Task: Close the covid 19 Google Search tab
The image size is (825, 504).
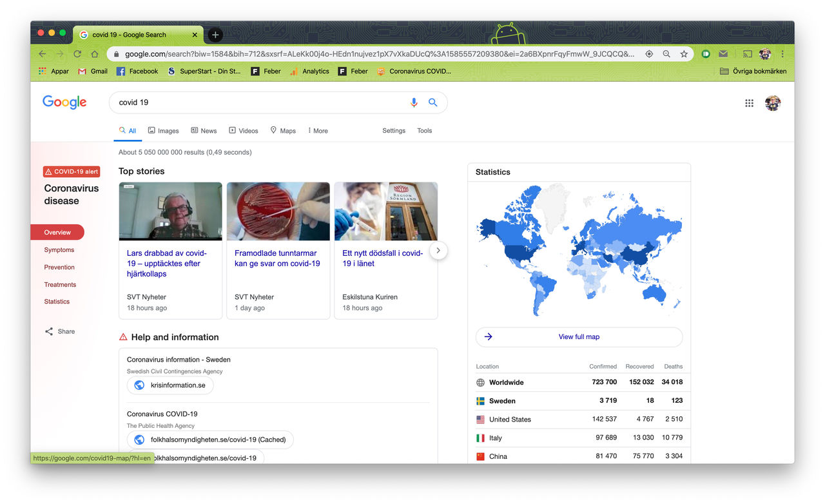Action: coord(195,35)
